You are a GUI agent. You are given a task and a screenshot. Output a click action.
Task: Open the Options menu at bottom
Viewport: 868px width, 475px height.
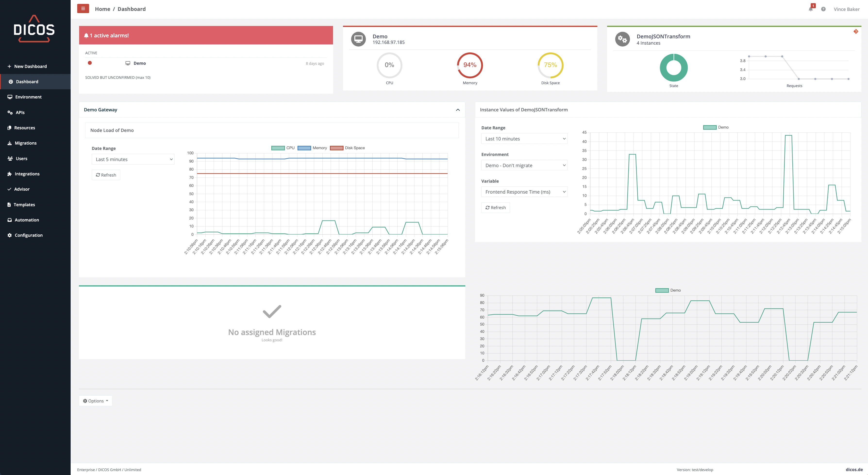click(95, 401)
